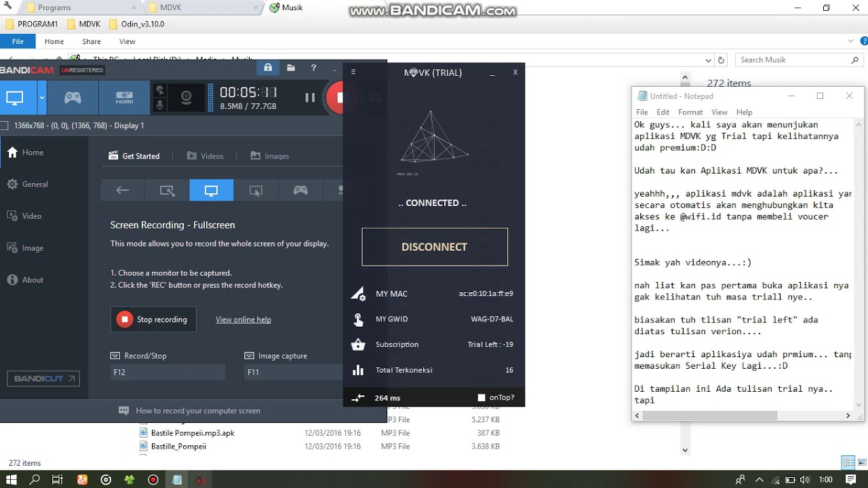868x488 pixels.
Task: Open the MDVK hamburger menu
Action: click(353, 72)
